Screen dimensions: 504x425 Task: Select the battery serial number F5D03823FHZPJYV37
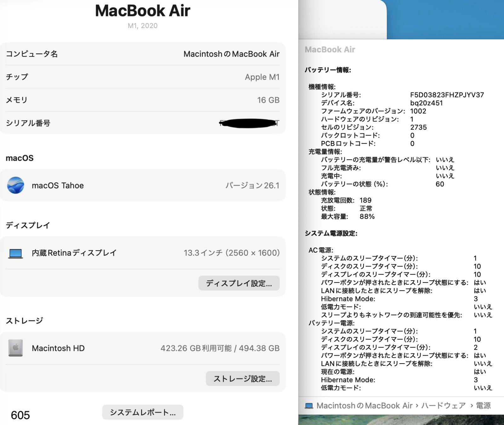(x=447, y=95)
